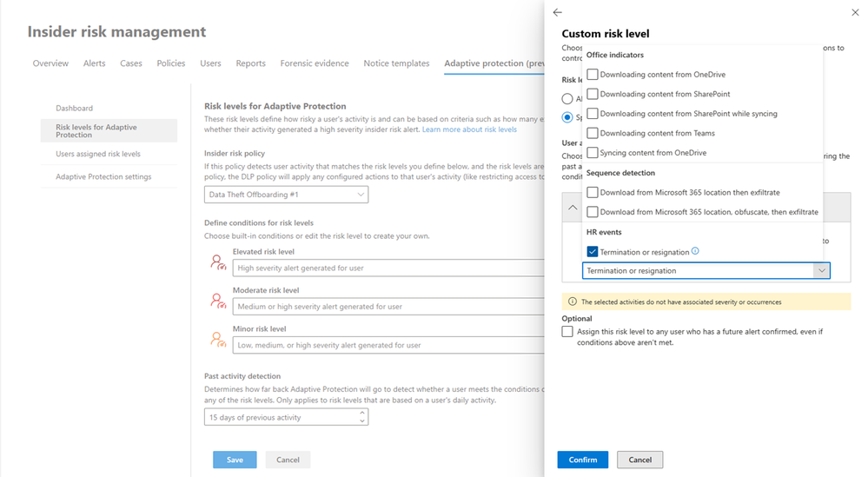The width and height of the screenshot is (868, 477).
Task: Click the info icon in the yellow warning banner
Action: [573, 301]
